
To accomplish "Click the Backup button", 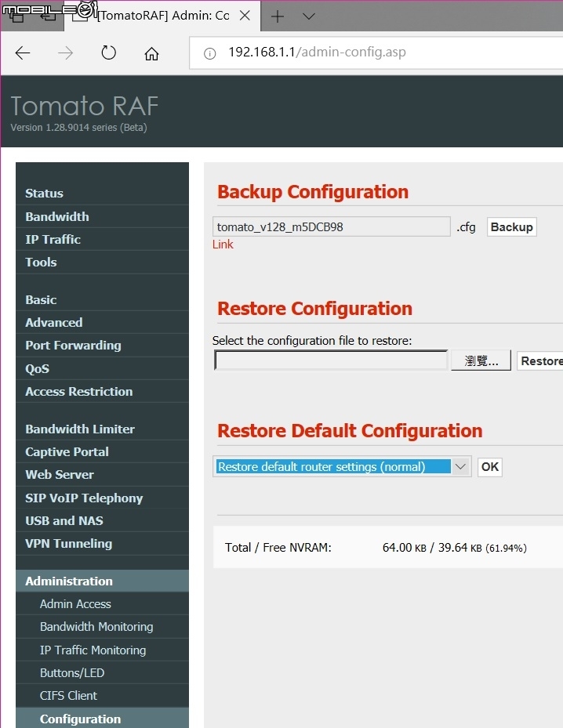I will pyautogui.click(x=511, y=227).
